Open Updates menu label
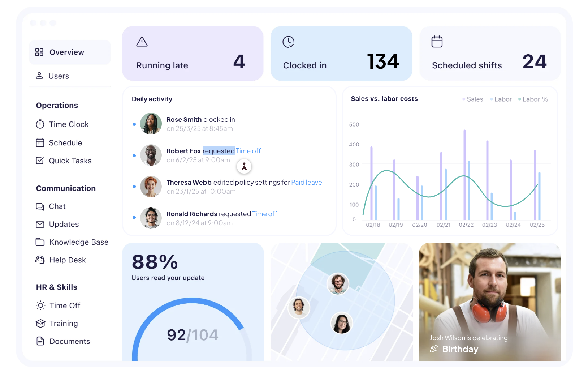The height and width of the screenshot is (376, 588). [x=64, y=225]
